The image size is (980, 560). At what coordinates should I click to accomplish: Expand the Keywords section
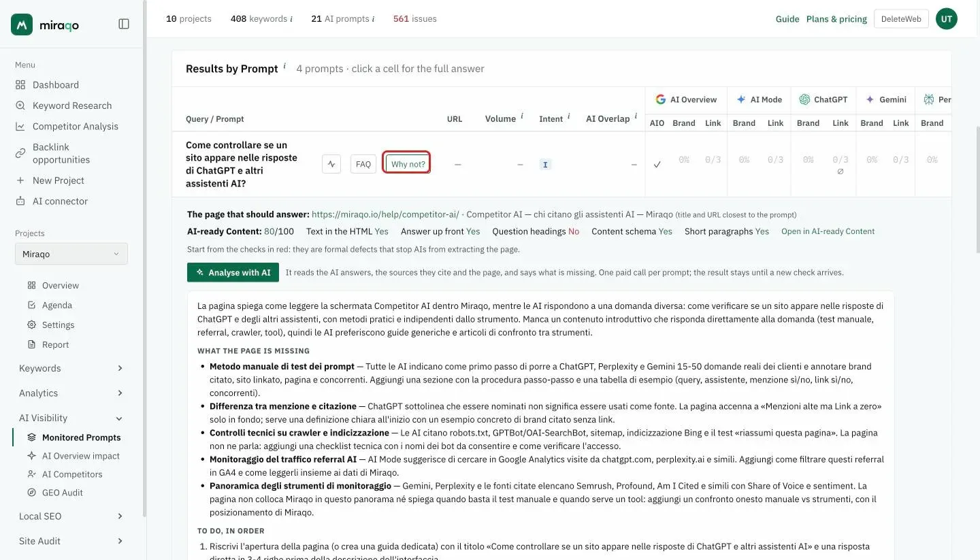(71, 368)
